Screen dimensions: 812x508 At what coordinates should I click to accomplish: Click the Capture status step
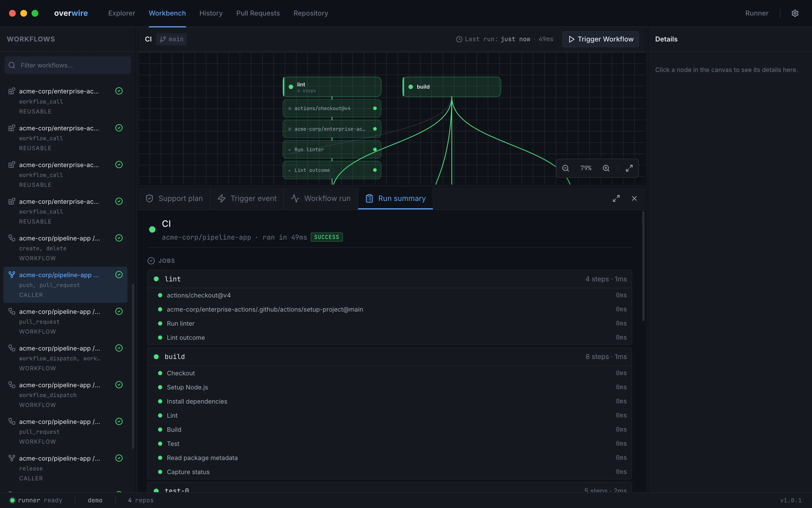(389, 472)
